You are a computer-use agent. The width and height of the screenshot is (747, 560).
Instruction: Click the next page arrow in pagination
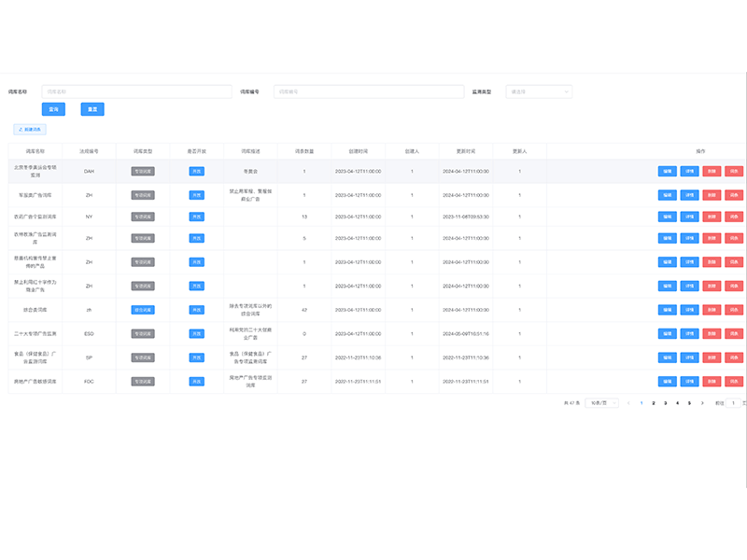click(701, 403)
